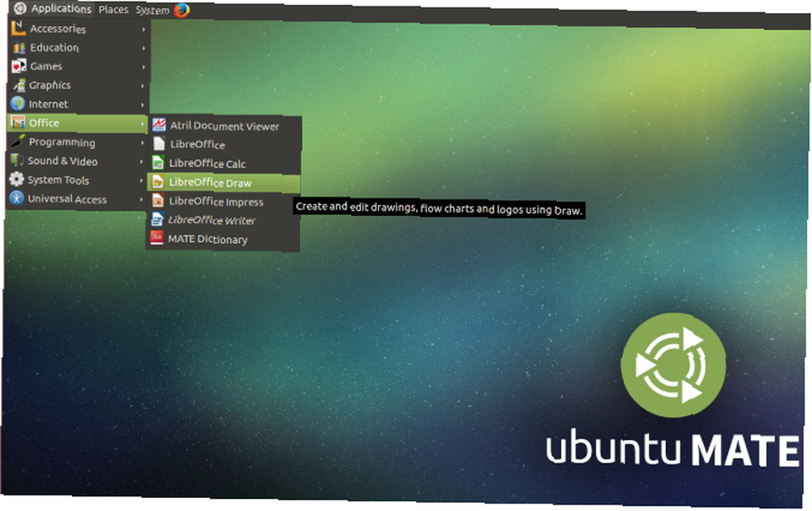Expand the Sound & Video submenu arrow
The width and height of the screenshot is (812, 511).
pyautogui.click(x=142, y=162)
